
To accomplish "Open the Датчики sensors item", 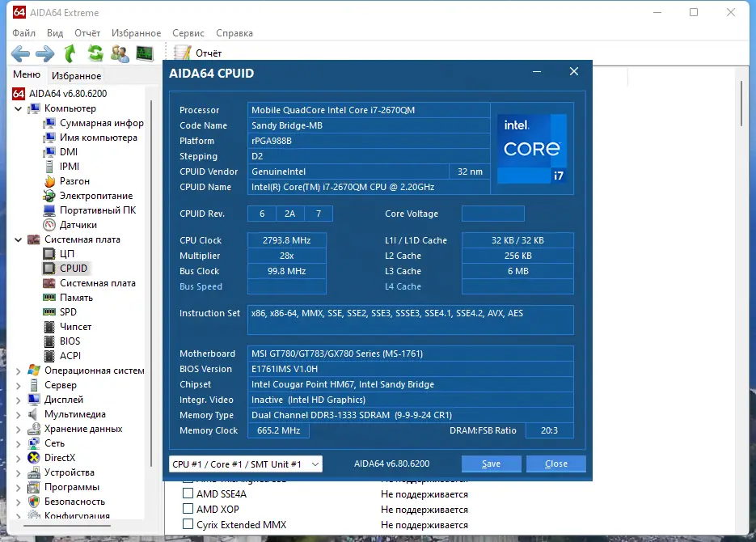I will [70, 225].
